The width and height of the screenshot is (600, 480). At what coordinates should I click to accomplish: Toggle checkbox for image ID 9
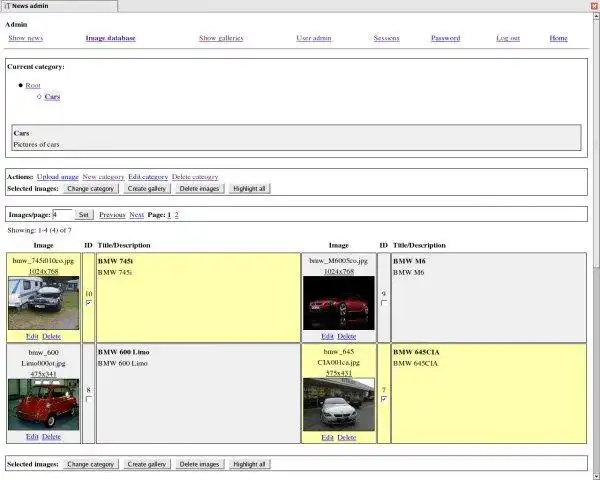[x=384, y=303]
